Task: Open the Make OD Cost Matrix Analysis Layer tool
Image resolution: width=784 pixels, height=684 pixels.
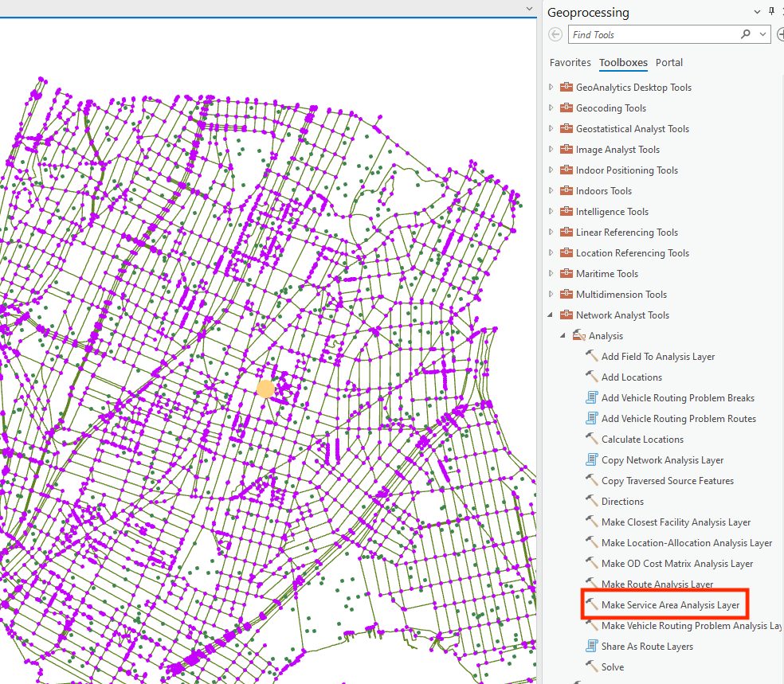Action: click(x=672, y=563)
